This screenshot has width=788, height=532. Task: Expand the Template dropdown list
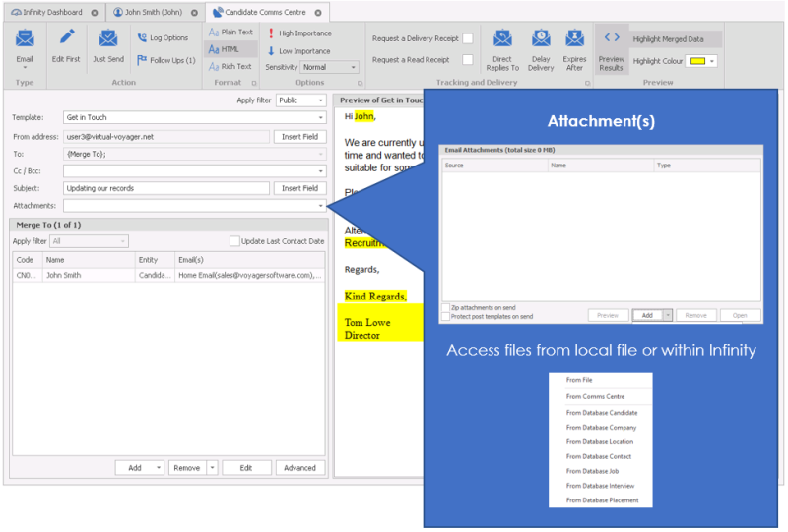pos(321,117)
